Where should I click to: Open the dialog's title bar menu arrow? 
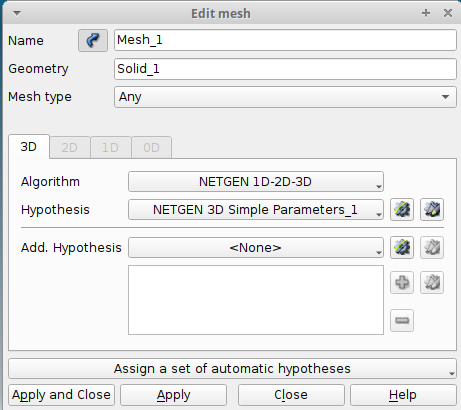pyautogui.click(x=17, y=13)
